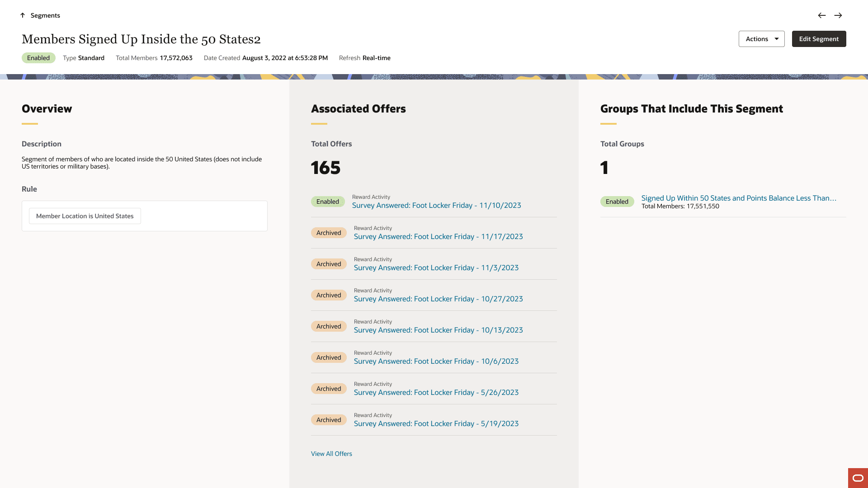Select the Member Location is United States rule

coord(85,216)
